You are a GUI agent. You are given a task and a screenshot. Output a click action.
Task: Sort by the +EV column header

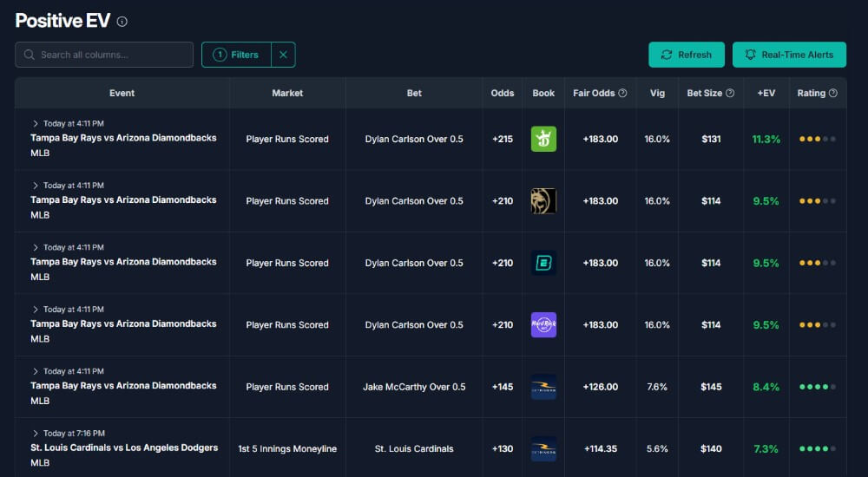766,93
